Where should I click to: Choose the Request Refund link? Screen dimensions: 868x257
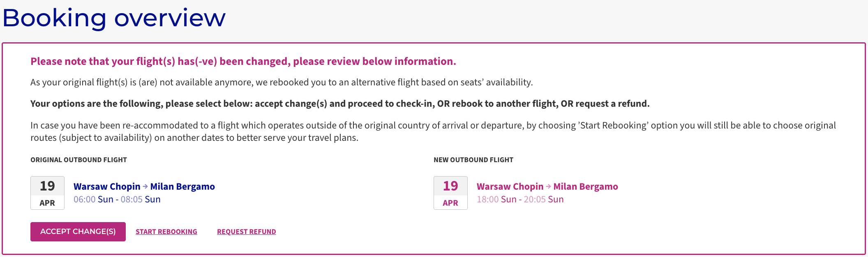pos(247,232)
